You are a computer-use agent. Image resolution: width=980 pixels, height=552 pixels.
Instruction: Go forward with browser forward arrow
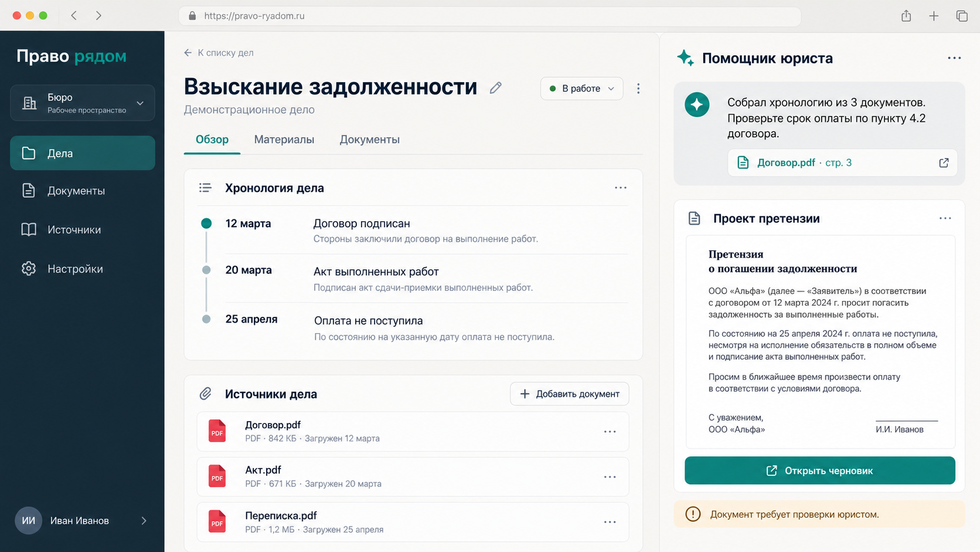pyautogui.click(x=98, y=16)
